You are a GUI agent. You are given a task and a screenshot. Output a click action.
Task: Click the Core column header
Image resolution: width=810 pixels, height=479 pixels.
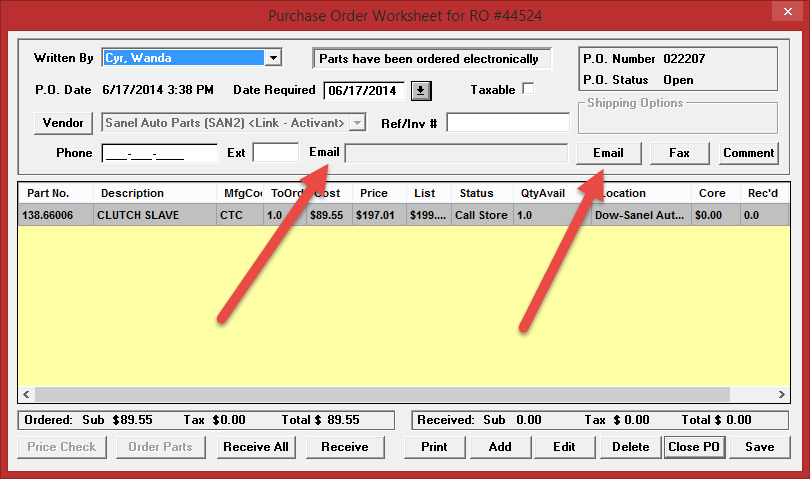[716, 193]
